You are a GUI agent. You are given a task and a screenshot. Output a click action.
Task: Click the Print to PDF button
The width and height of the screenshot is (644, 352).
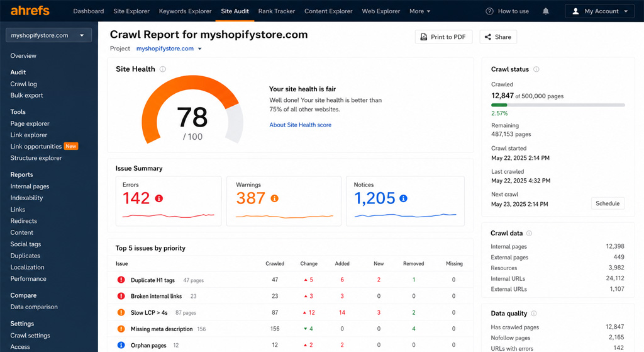[443, 37]
